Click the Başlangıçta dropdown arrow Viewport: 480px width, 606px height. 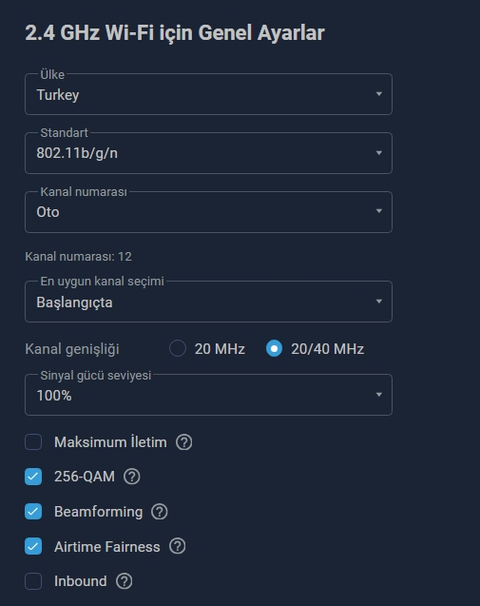(379, 301)
